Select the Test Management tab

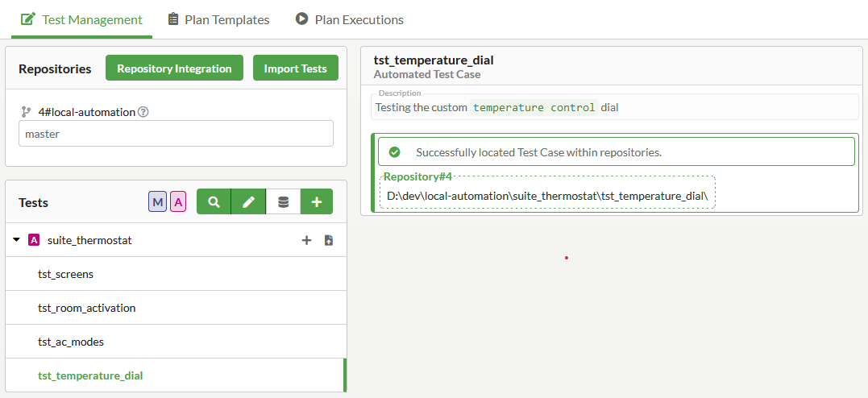click(x=81, y=19)
